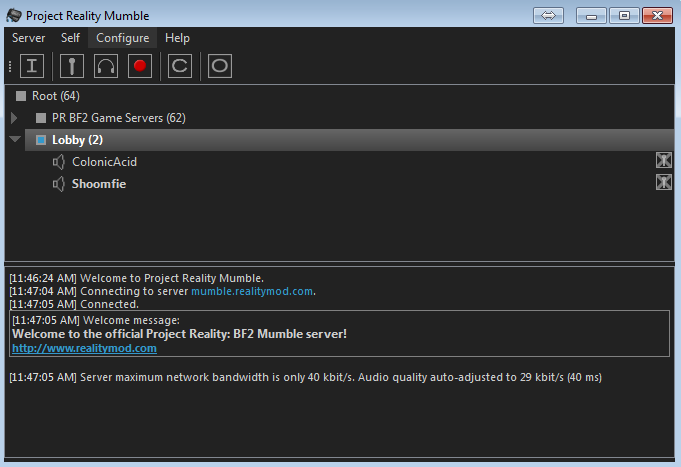
Task: Click the speaker icon beside Shoomfie
Action: tap(58, 184)
